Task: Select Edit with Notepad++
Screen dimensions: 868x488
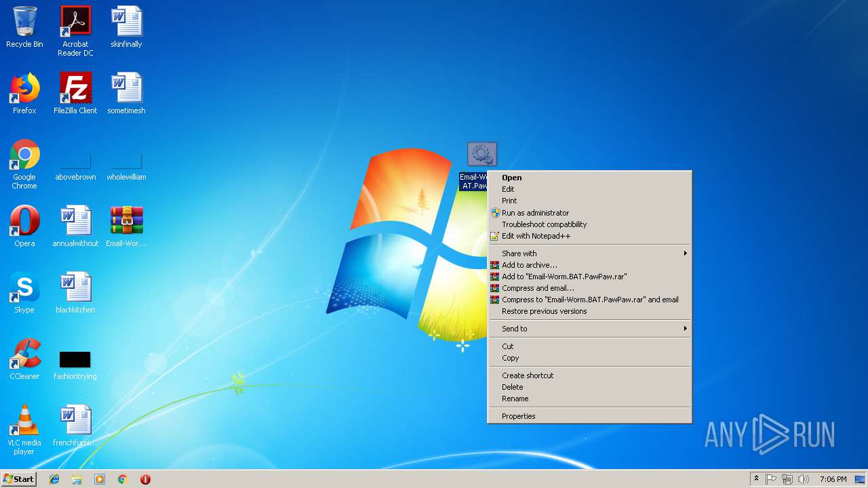Action: (589, 236)
